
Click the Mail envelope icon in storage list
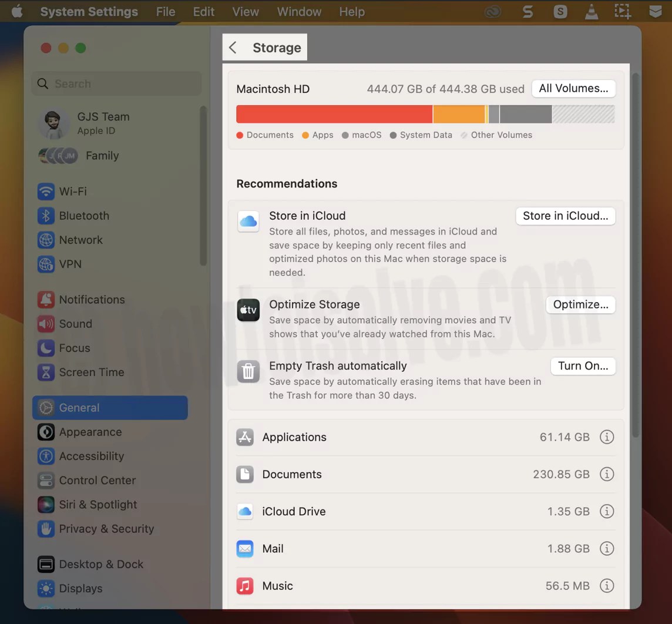(244, 548)
